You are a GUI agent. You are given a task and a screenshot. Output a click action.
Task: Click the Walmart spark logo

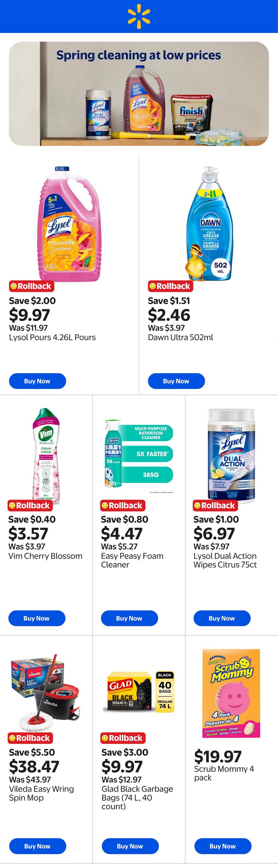click(x=139, y=16)
